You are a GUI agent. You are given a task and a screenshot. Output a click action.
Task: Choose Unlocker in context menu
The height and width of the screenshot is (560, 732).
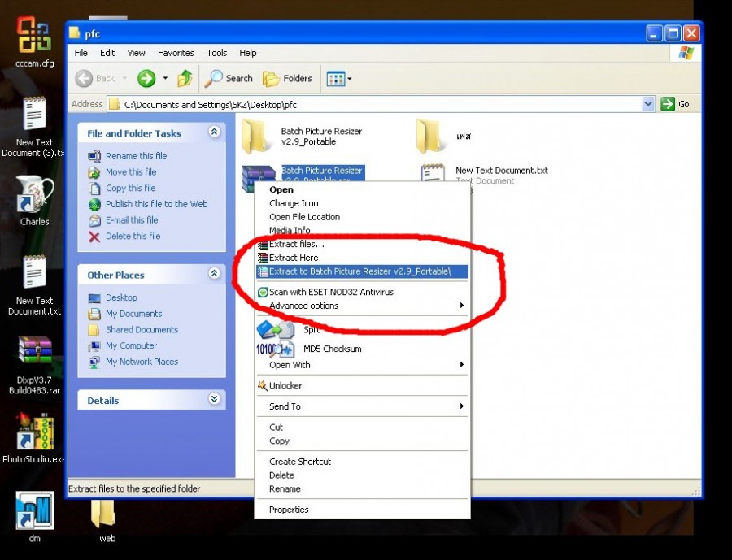tap(362, 385)
